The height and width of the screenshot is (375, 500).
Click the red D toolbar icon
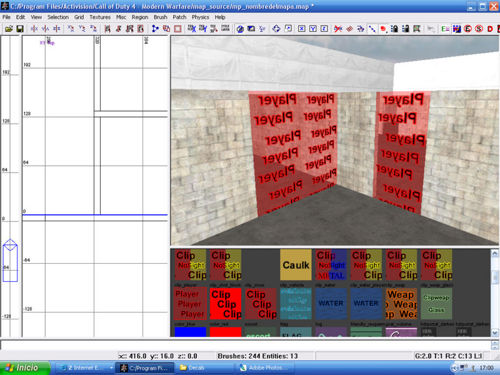point(490,29)
